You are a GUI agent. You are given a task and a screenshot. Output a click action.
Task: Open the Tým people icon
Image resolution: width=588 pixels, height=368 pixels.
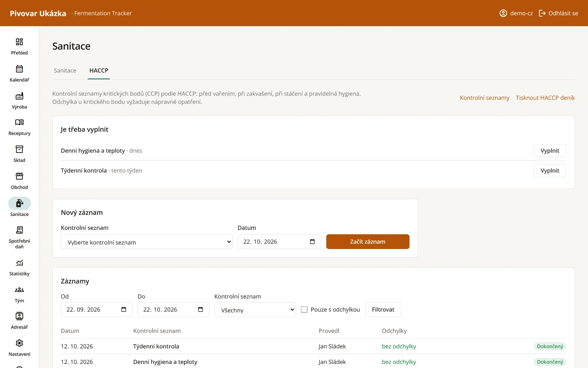[x=19, y=290]
